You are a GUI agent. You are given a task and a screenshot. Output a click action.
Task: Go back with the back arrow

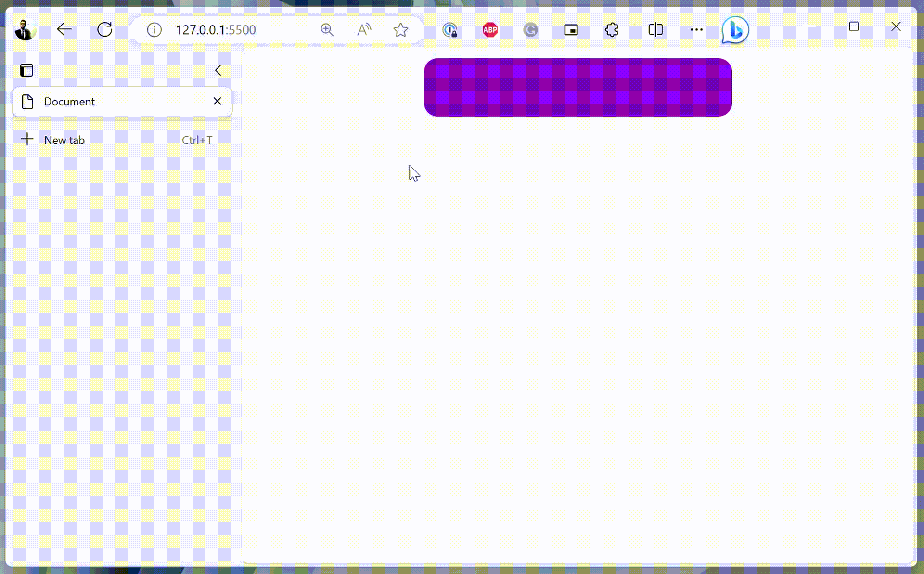(x=64, y=30)
